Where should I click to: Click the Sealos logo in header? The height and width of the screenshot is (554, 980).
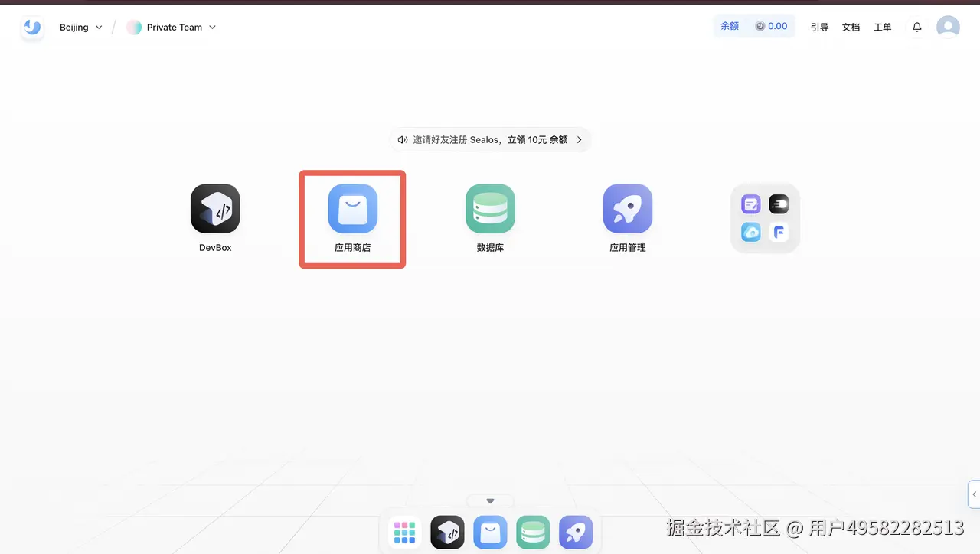pos(32,28)
